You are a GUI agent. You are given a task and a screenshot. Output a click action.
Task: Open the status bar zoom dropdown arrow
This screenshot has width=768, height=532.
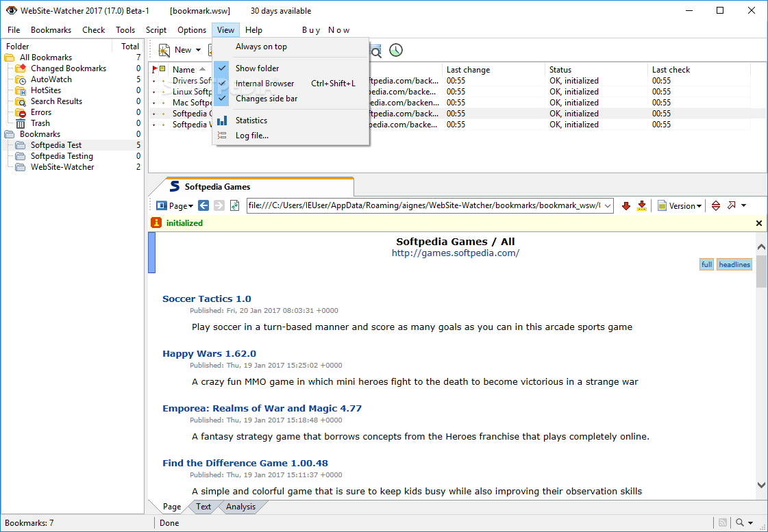(x=750, y=523)
